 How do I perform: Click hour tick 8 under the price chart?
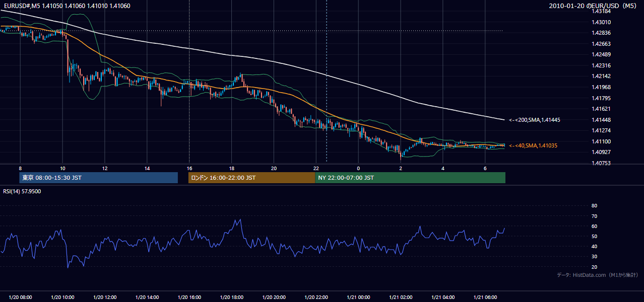coord(20,168)
